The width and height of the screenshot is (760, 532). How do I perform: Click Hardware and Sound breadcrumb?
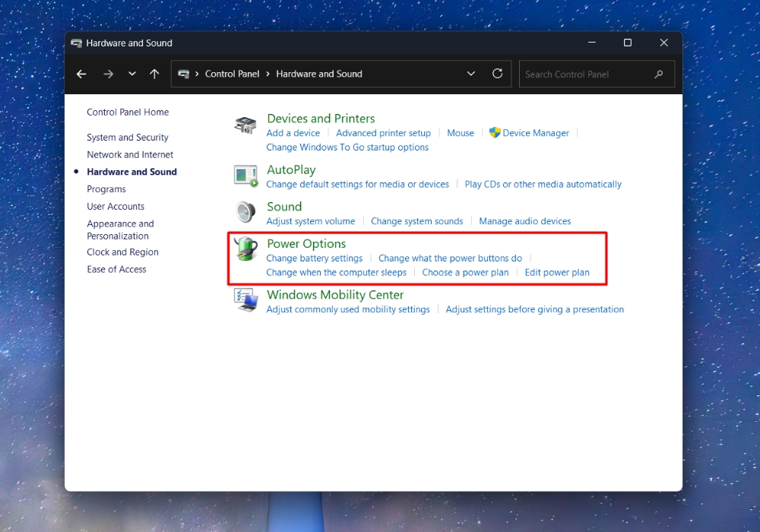(x=319, y=74)
